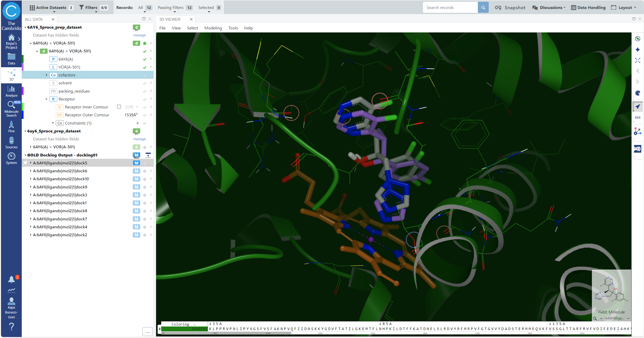Open the Filters 0/0 control

click(93, 7)
